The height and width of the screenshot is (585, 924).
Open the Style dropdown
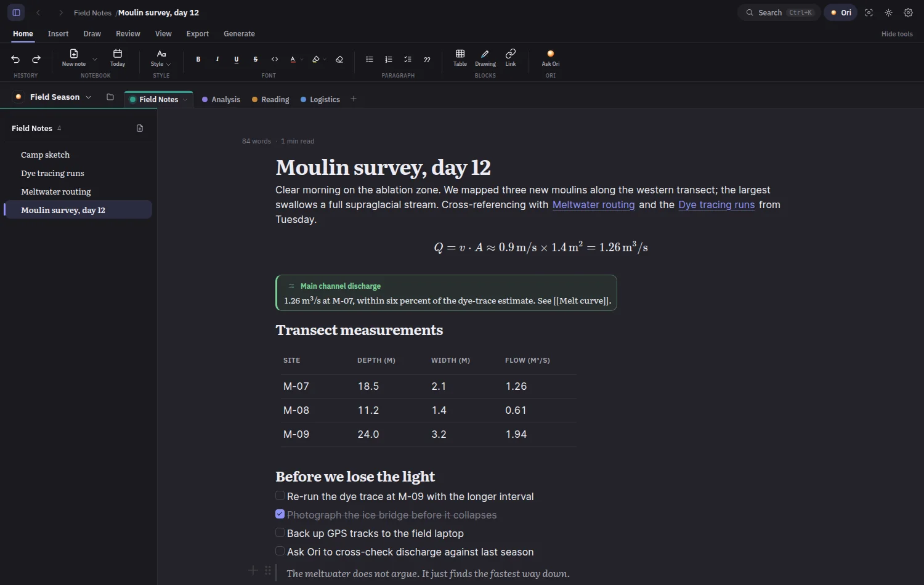point(161,58)
